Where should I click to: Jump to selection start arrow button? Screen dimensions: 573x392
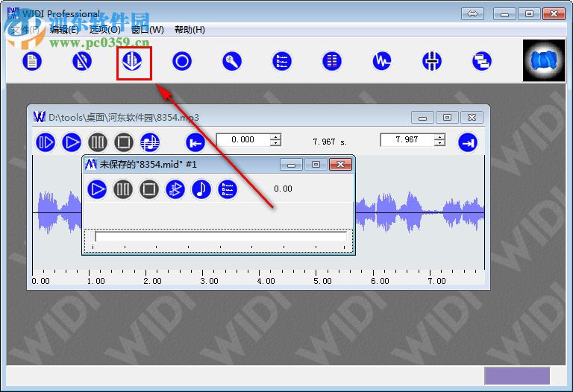tap(195, 142)
